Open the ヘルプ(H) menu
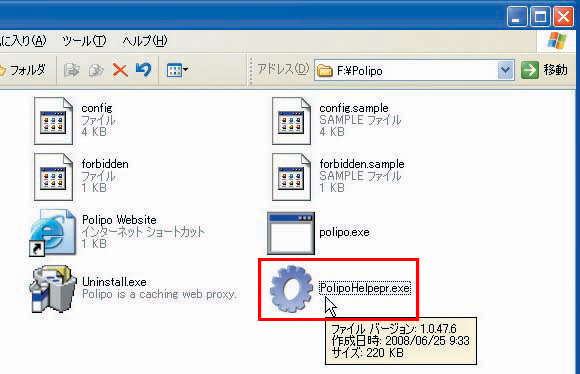 point(145,41)
